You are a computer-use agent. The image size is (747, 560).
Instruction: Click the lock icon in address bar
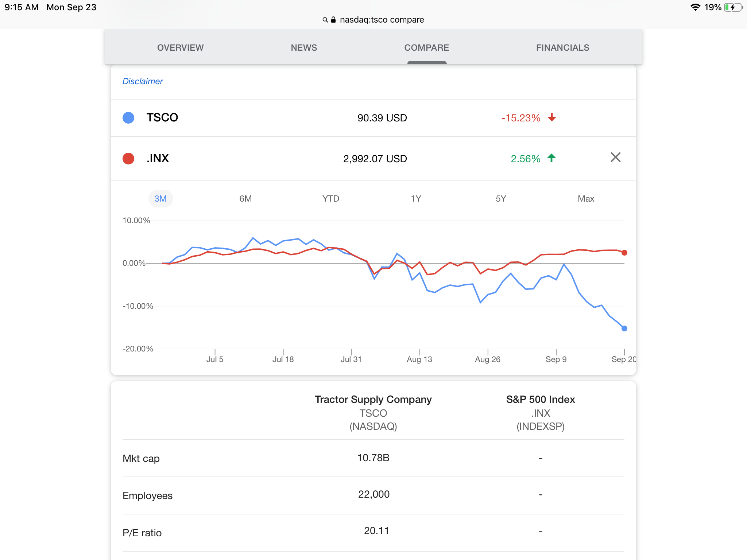[333, 20]
